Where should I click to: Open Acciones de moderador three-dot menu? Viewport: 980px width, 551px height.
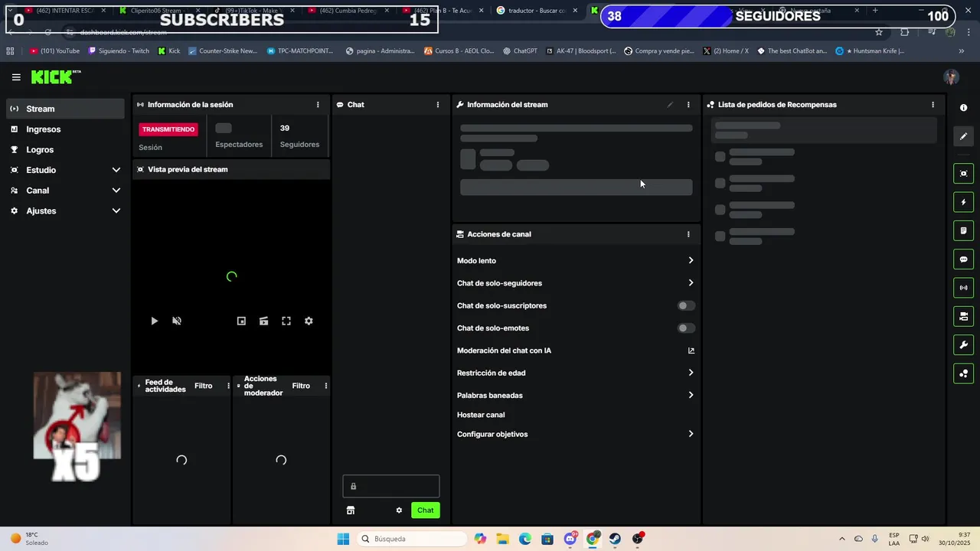325,386
